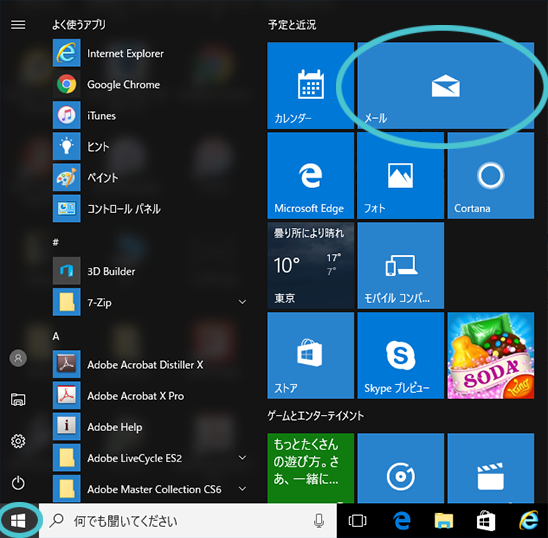The height and width of the screenshot is (538, 548).
Task: Open the Store from the taskbar
Action: (x=486, y=521)
